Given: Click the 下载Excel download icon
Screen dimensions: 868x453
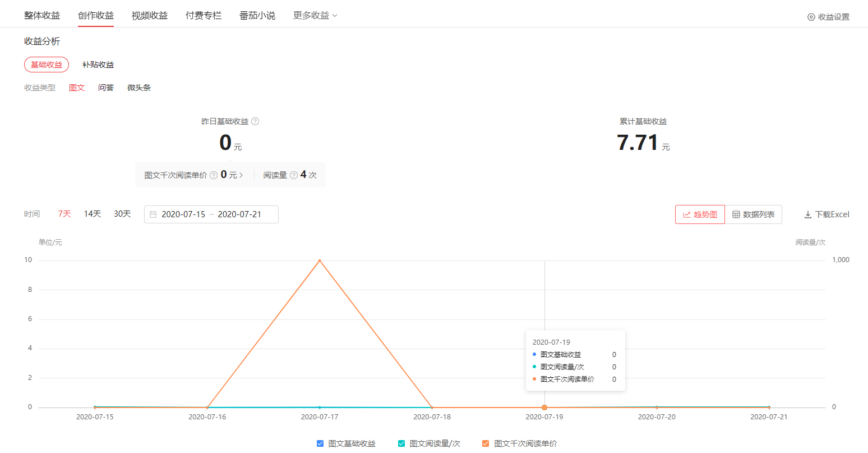Looking at the screenshot, I should (x=807, y=214).
